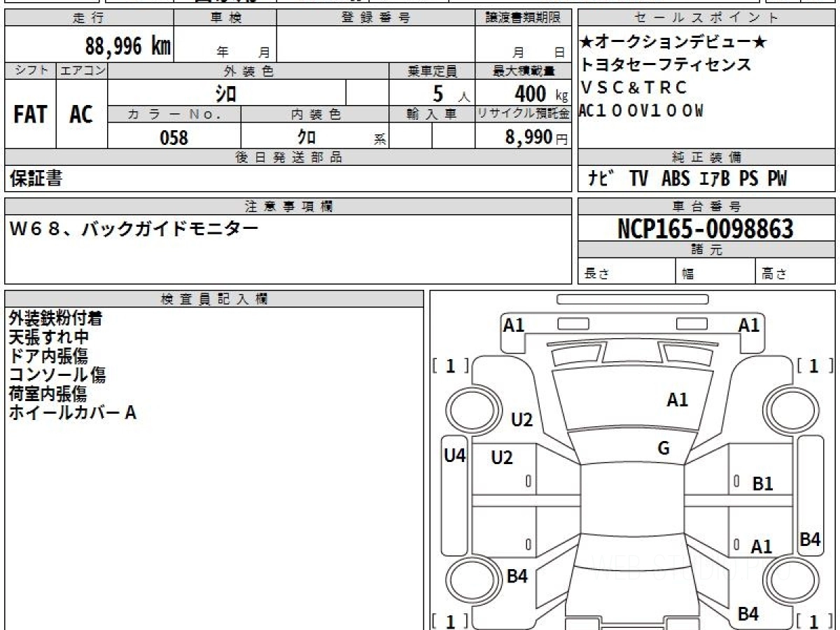Select the recycle deposit 8,990円
The image size is (840, 630).
tap(537, 138)
